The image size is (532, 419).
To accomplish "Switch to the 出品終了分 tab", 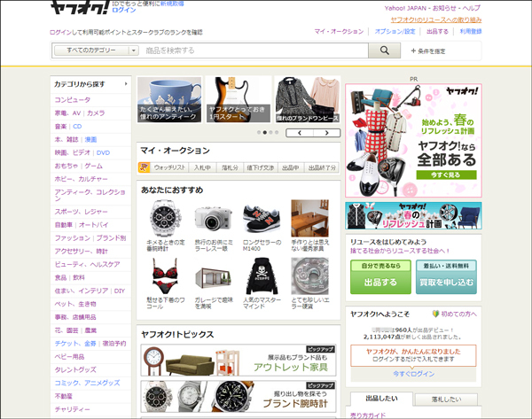I will click(x=322, y=167).
